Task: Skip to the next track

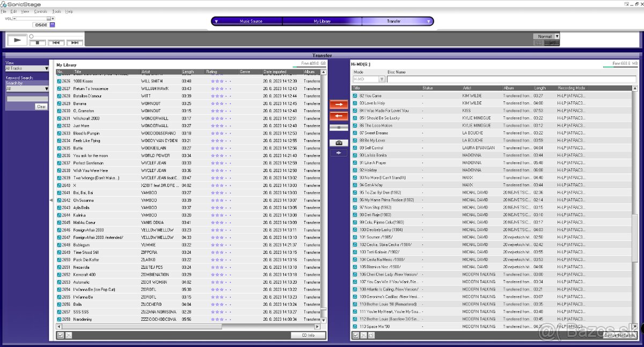Action: [75, 42]
